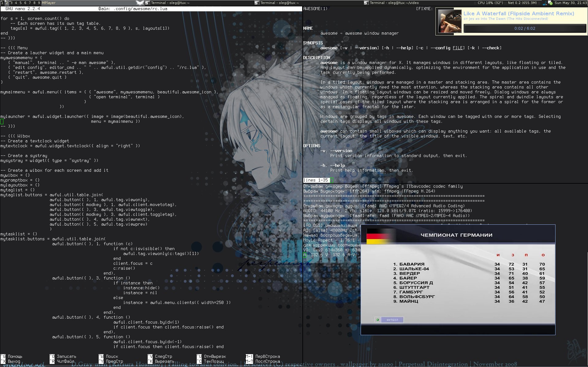Click the nano ^Y ПредСтр shortcut
This screenshot has width=588, height=367.
[111, 361]
